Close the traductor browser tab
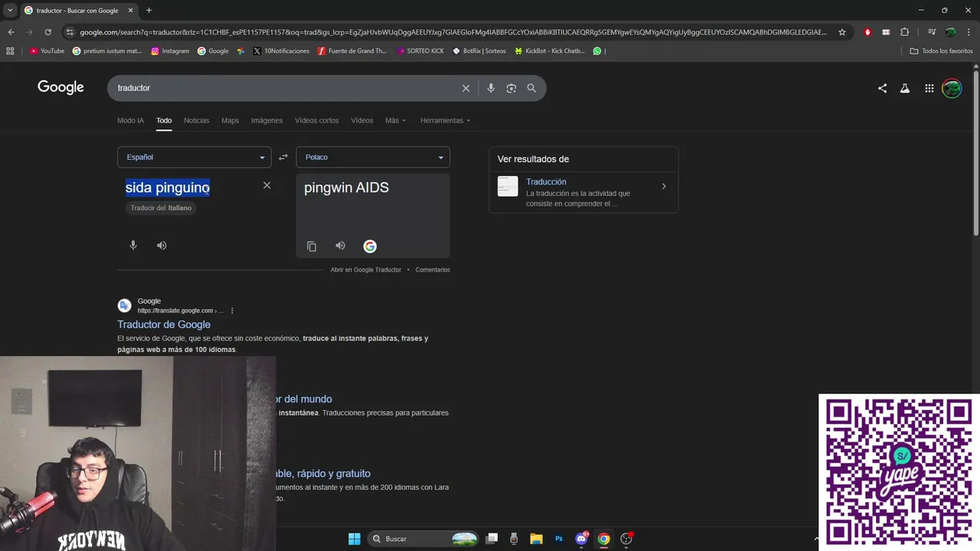Image resolution: width=980 pixels, height=551 pixels. tap(130, 11)
